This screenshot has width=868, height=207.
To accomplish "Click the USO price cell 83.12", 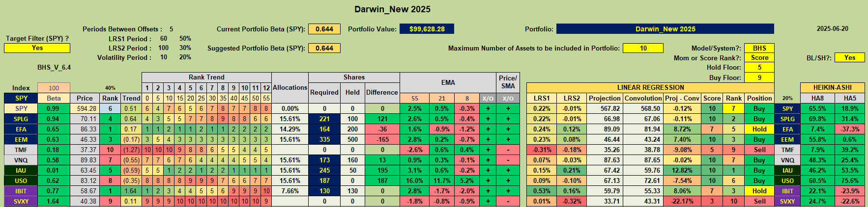I will coord(85,181).
